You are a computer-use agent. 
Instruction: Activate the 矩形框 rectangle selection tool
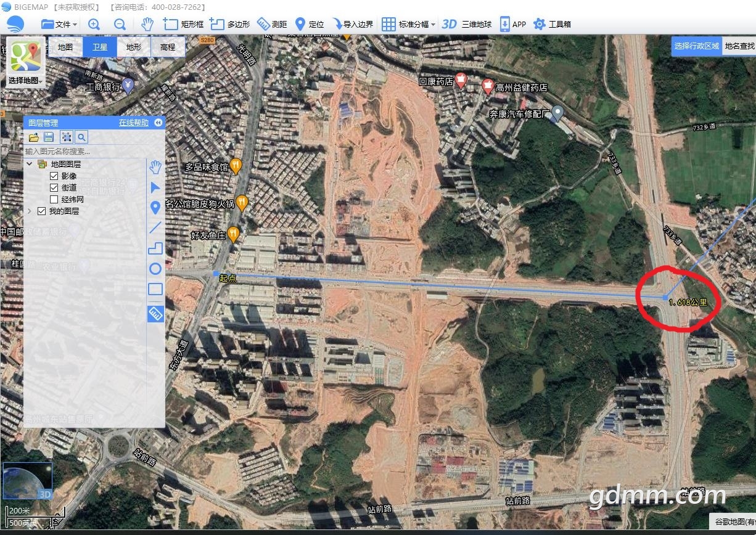[183, 24]
